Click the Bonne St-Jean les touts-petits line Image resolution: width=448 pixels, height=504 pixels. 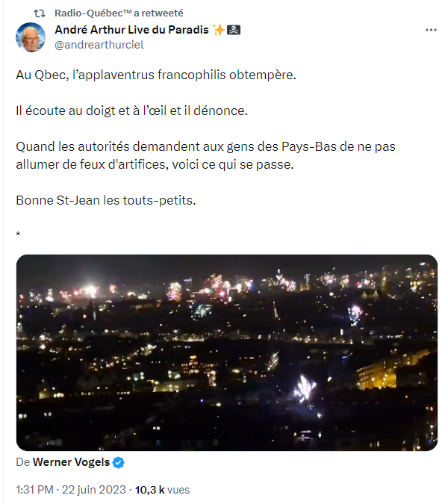[105, 200]
